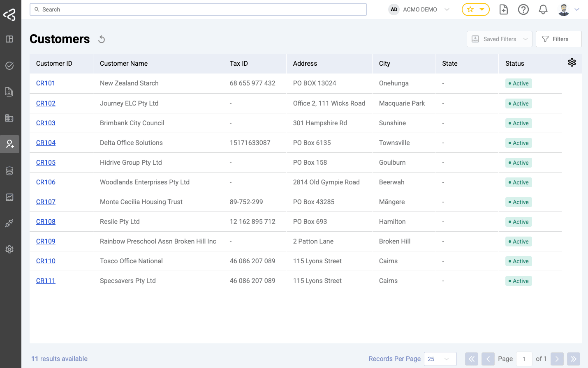
Task: Open the settings gear in sidebar
Action: [x=9, y=249]
